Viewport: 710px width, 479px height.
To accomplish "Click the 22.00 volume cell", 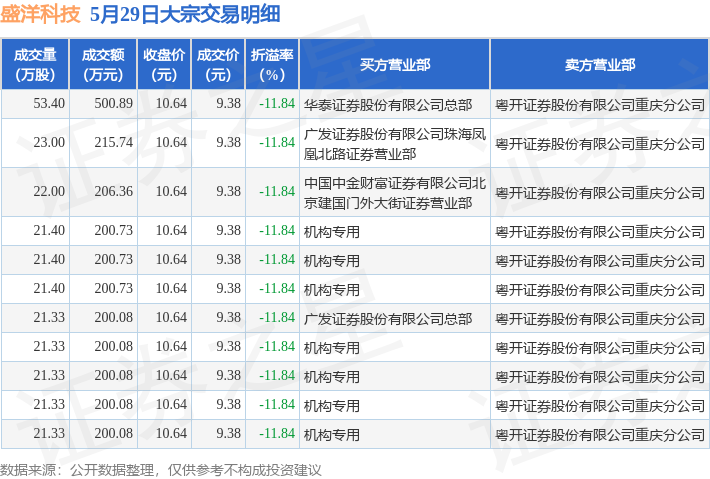I will point(35,192).
